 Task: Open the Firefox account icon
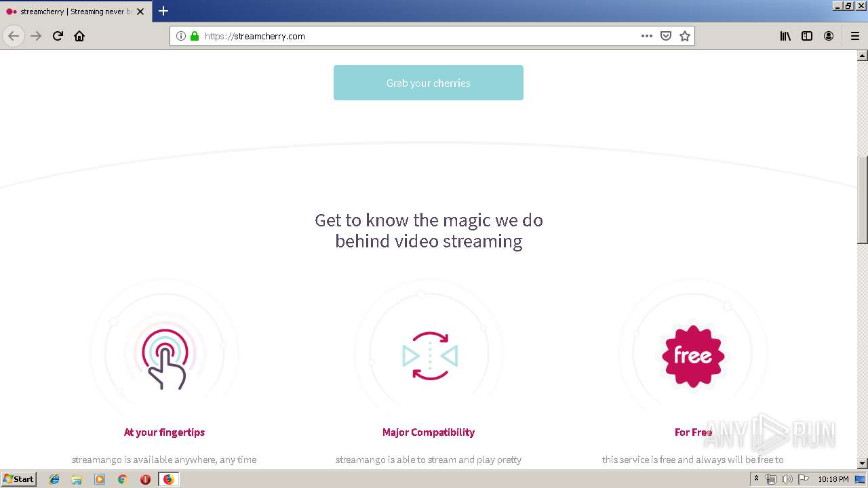[829, 36]
